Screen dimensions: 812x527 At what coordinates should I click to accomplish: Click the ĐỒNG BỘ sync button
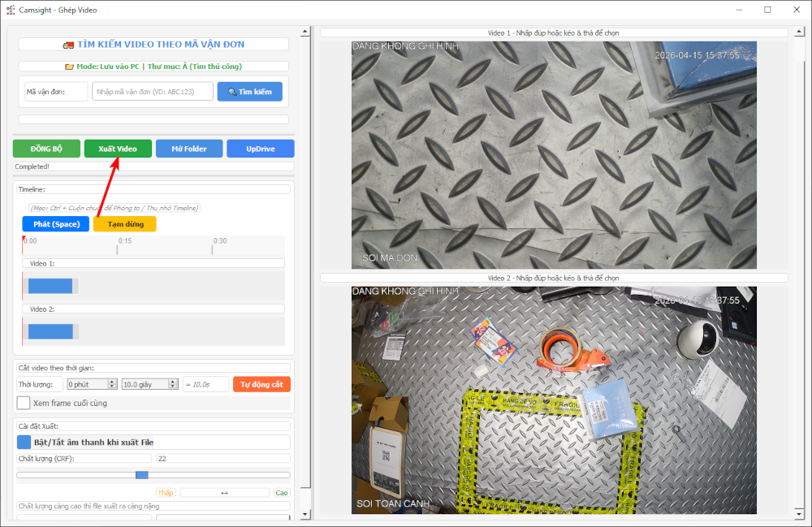(x=46, y=149)
